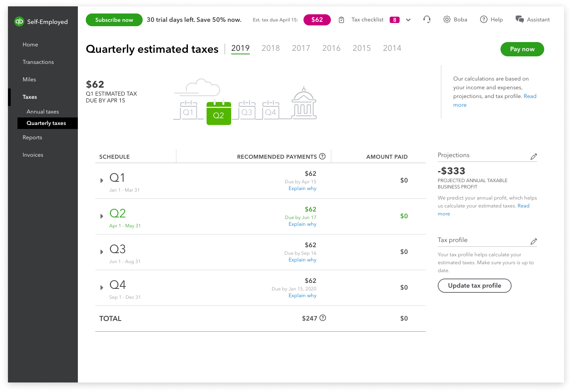Expand the Q2 schedule row
This screenshot has width=572, height=392.
pos(102,216)
